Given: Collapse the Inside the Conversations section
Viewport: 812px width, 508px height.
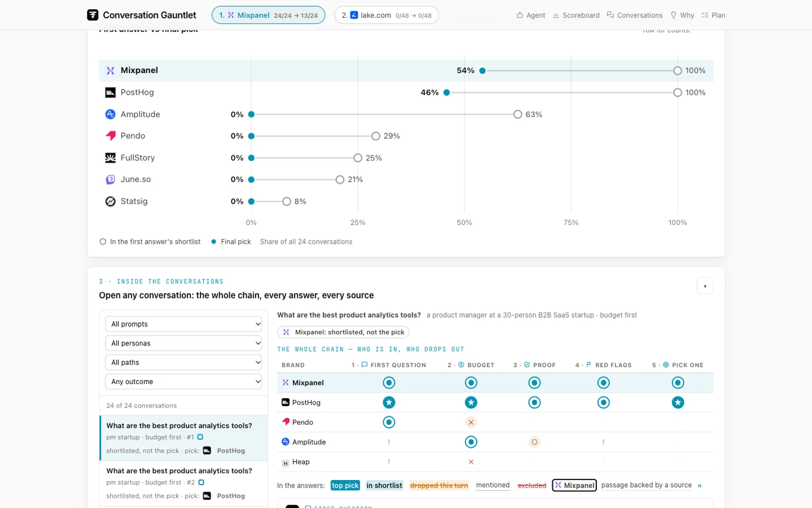Looking at the screenshot, I should [705, 286].
